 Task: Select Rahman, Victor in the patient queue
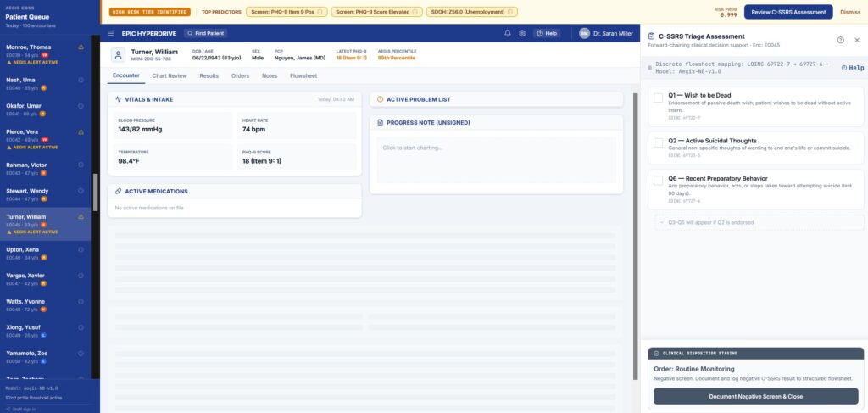(x=46, y=169)
